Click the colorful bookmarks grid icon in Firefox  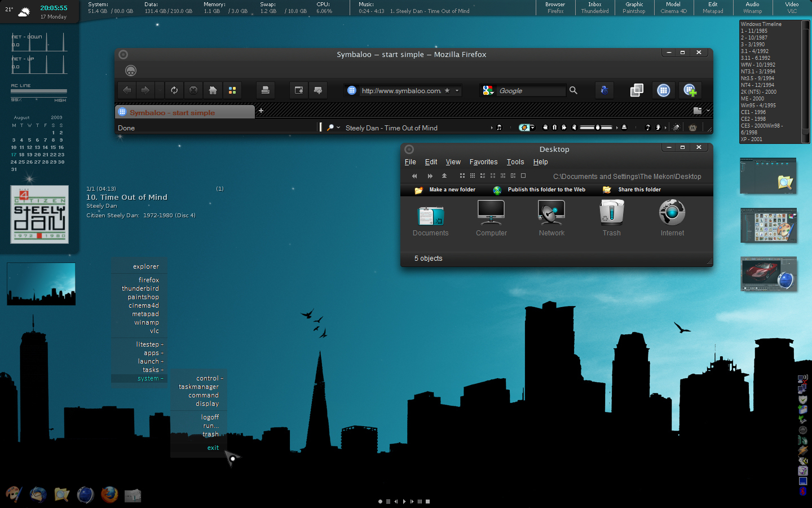pyautogui.click(x=232, y=90)
